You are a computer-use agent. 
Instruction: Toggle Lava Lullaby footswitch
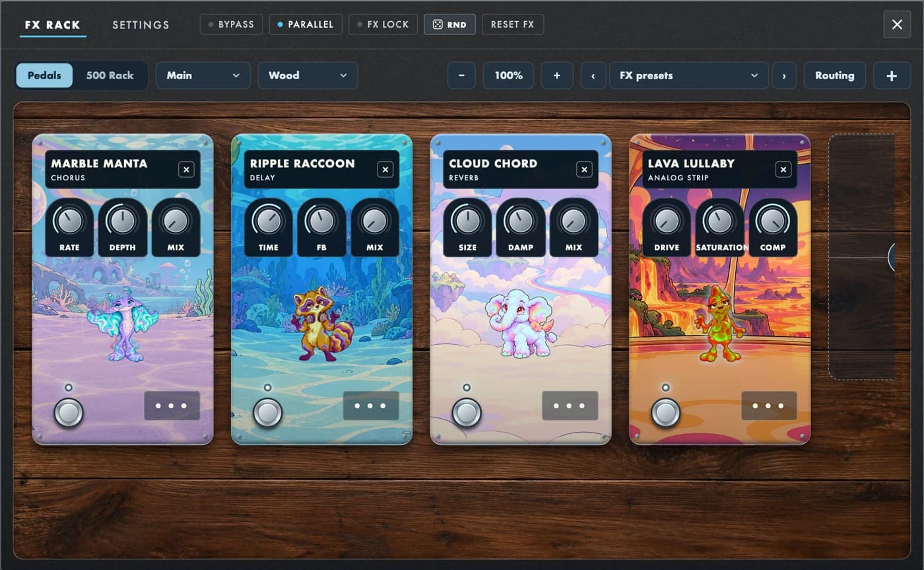(x=666, y=413)
